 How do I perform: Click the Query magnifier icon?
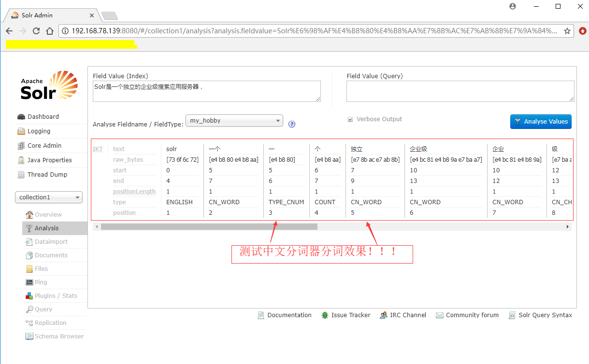pyautogui.click(x=29, y=309)
